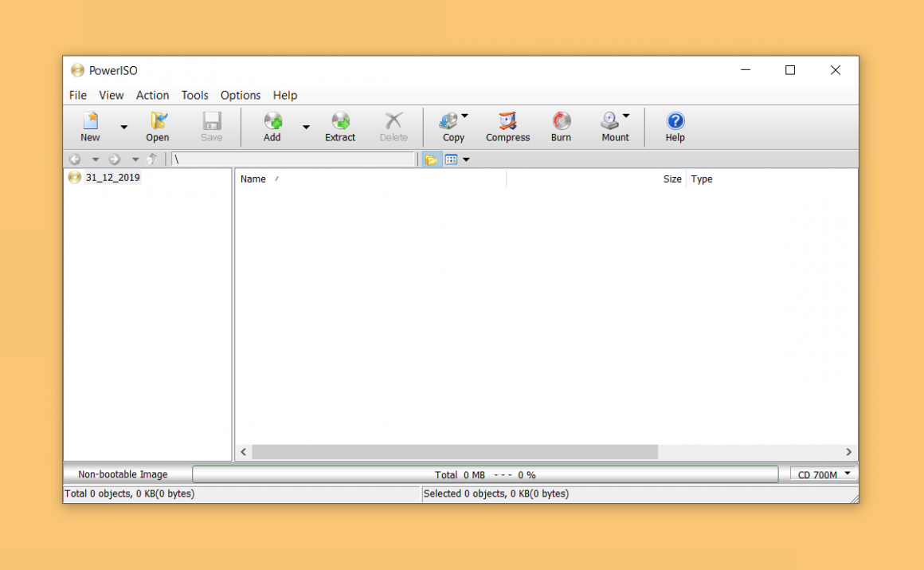This screenshot has width=924, height=570.
Task: Click the horizontal scrollbar left arrow
Action: [x=244, y=452]
